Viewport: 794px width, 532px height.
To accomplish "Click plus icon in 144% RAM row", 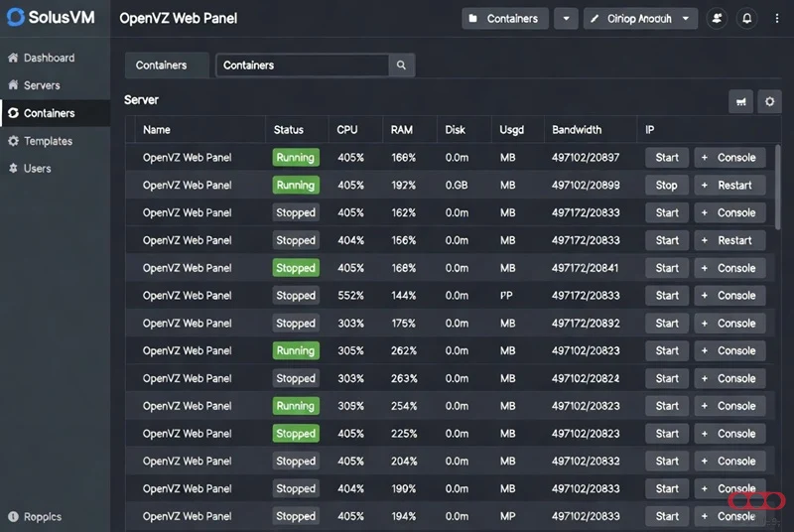I will coord(705,296).
